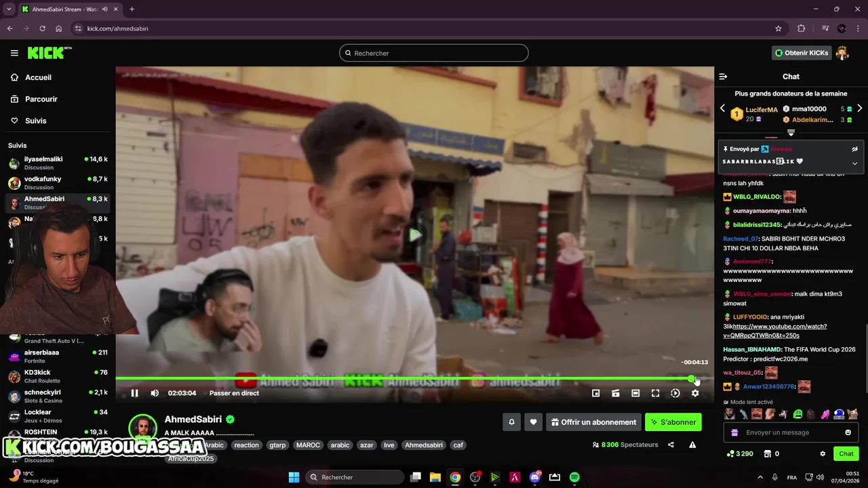Open chat settings gear

click(x=823, y=454)
